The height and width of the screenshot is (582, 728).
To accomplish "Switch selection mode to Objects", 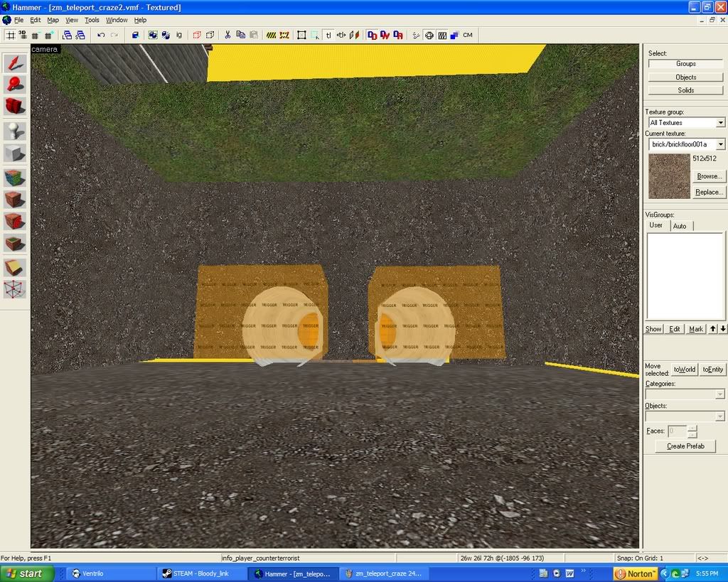I will click(x=685, y=77).
